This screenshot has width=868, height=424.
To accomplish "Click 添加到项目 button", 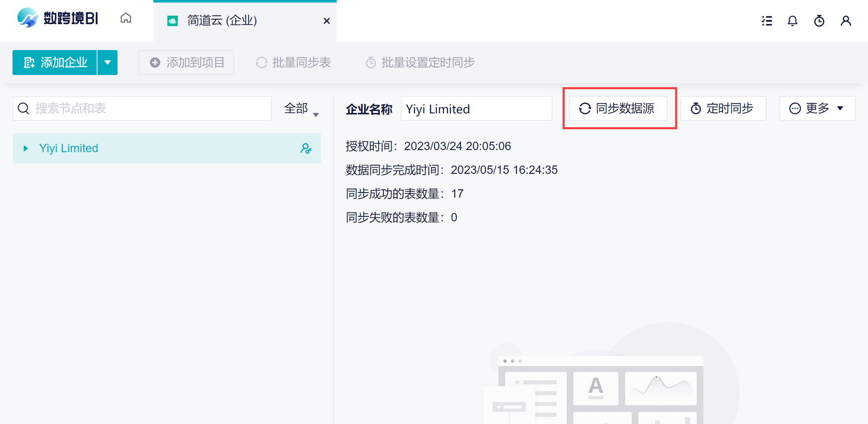I will (186, 63).
